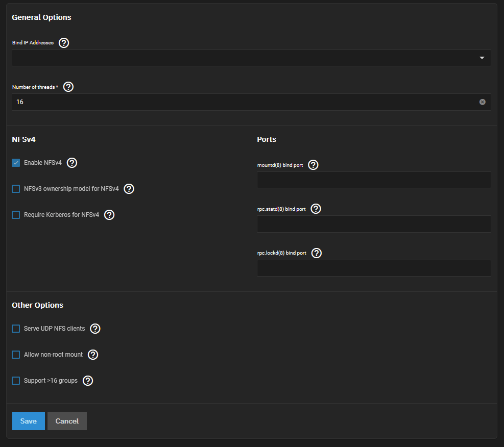Tick Require Kerberos for NFSv4
The width and height of the screenshot is (504, 447).
(x=16, y=215)
